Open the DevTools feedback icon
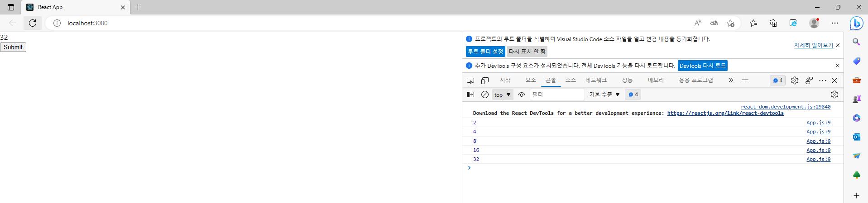 coord(809,80)
